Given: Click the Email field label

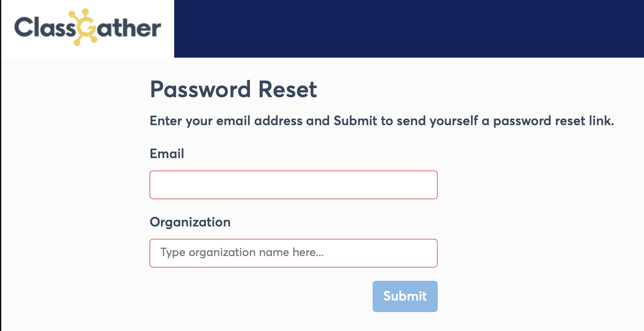Looking at the screenshot, I should pos(167,154).
